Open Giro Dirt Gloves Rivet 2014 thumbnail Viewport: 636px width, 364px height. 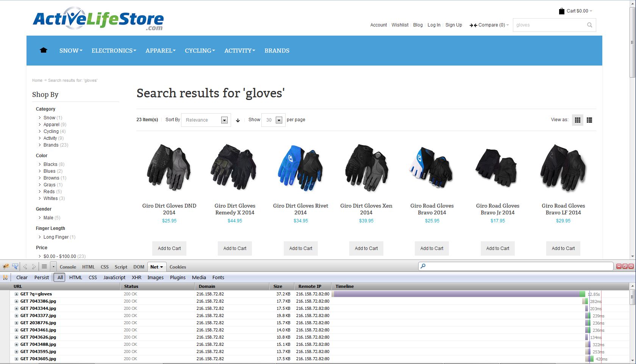pyautogui.click(x=301, y=168)
